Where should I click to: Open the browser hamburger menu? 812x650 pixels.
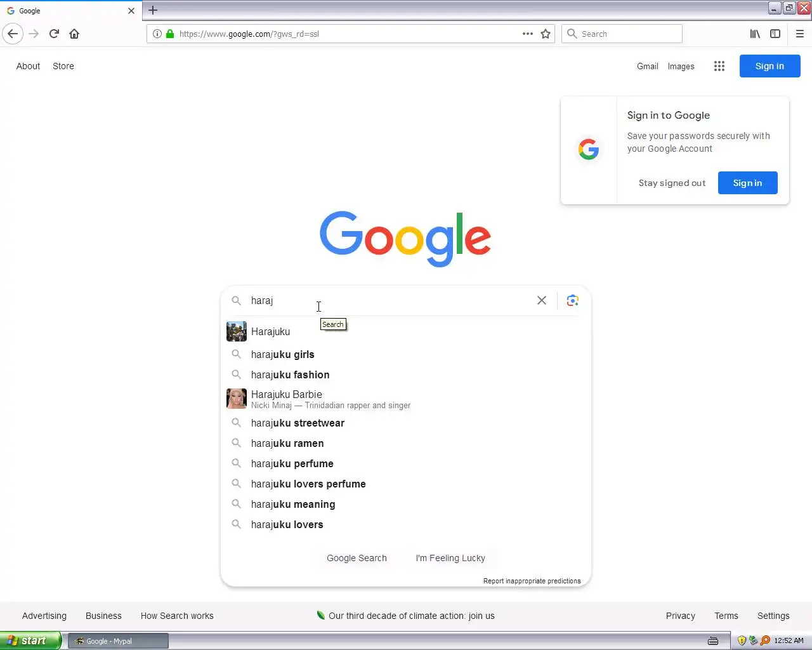click(x=800, y=34)
